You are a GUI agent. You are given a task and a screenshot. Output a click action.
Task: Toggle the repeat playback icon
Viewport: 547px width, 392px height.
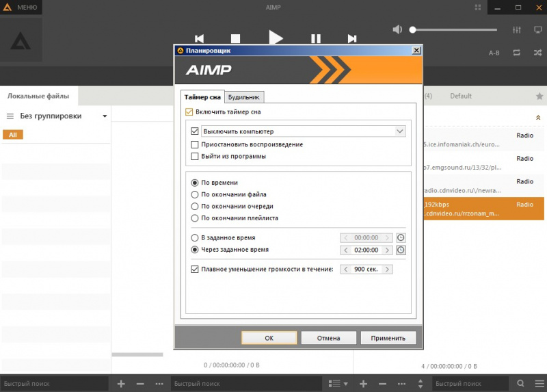point(516,53)
